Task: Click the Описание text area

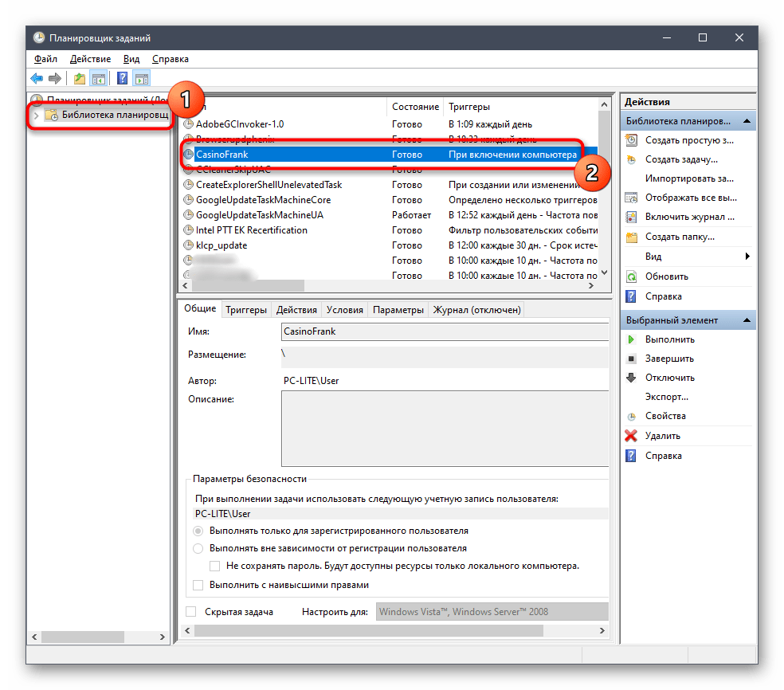Action: pyautogui.click(x=445, y=429)
